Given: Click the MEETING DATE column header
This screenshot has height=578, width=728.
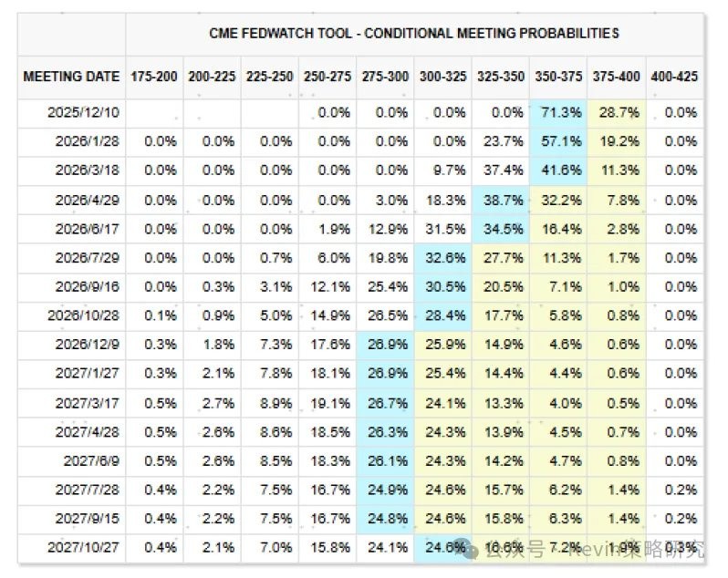Looking at the screenshot, I should [71, 77].
